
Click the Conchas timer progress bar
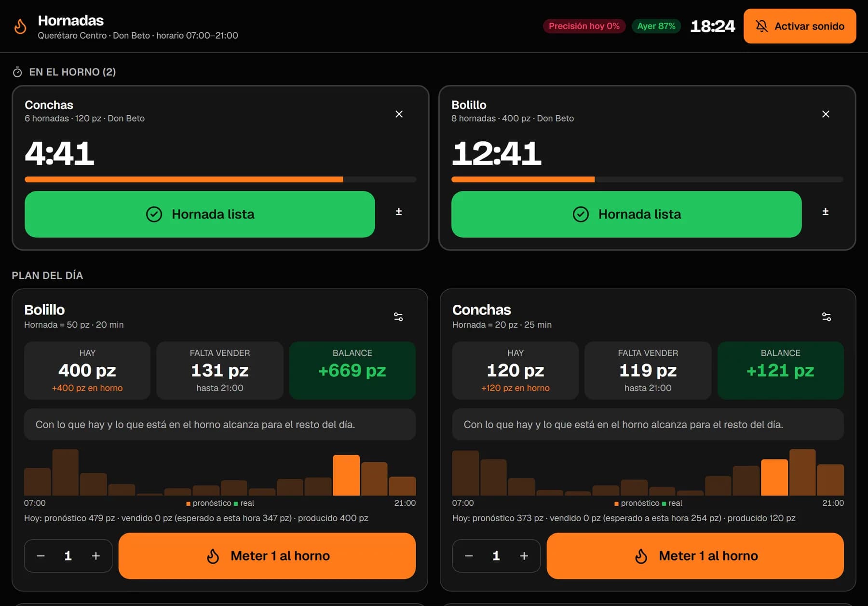pyautogui.click(x=220, y=179)
